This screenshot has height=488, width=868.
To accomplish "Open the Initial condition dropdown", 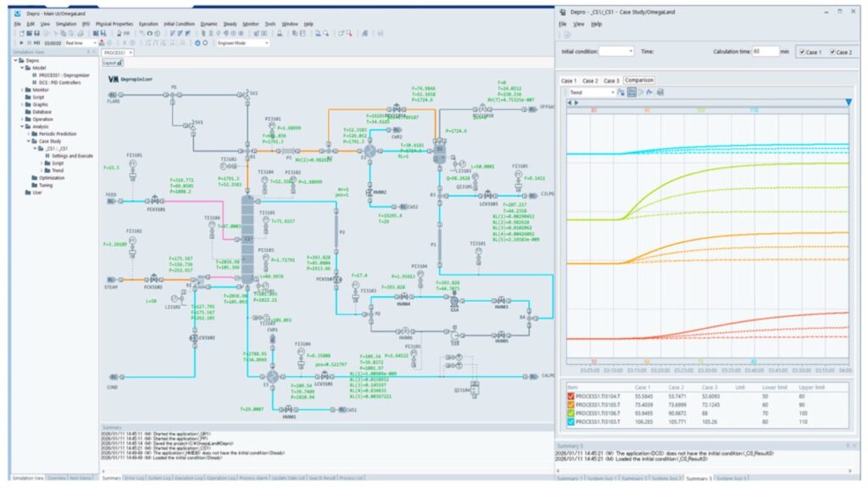I will (629, 52).
